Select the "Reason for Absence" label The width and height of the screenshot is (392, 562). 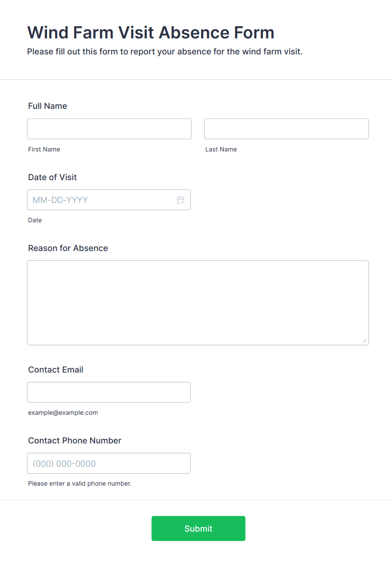(x=68, y=248)
